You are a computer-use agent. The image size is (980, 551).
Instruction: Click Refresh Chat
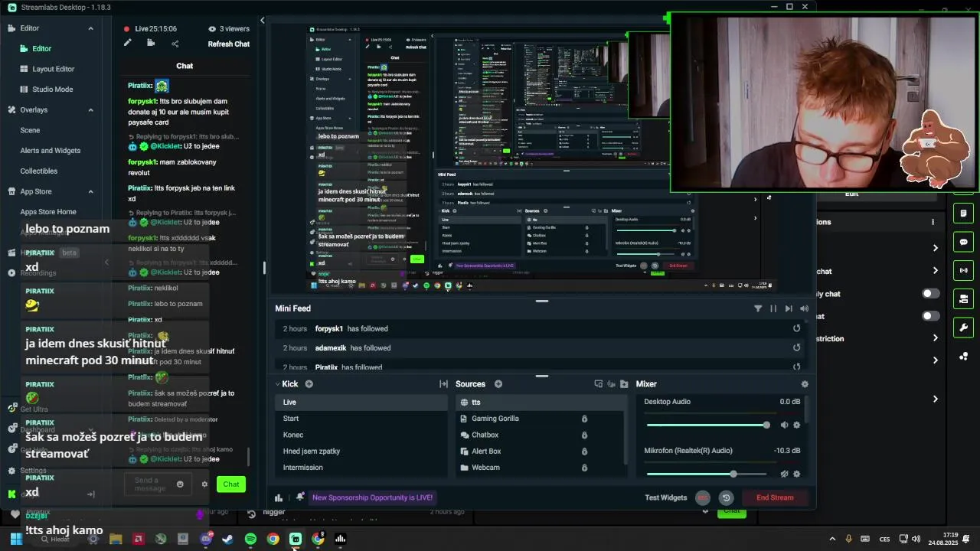(x=229, y=44)
